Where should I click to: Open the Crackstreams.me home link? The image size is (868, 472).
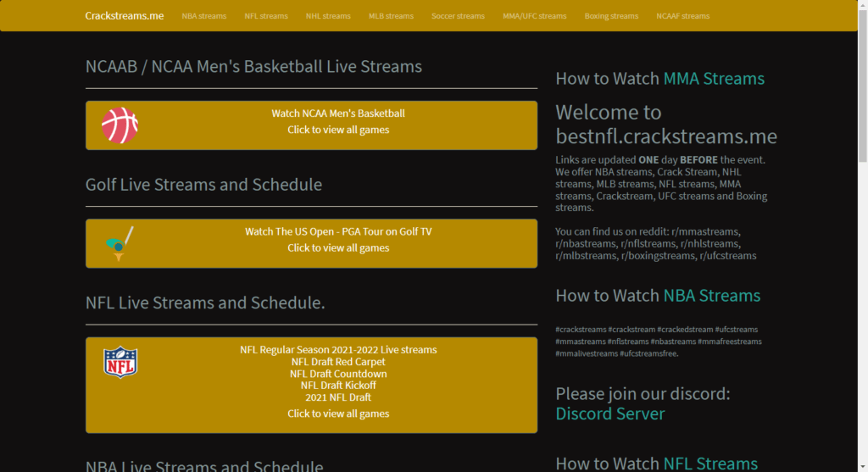(x=124, y=16)
